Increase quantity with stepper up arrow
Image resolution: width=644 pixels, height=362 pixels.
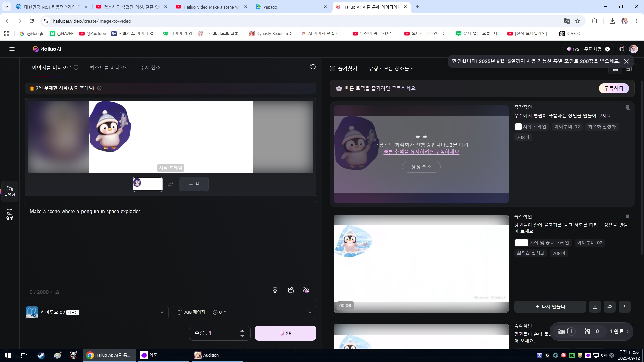pyautogui.click(x=242, y=331)
